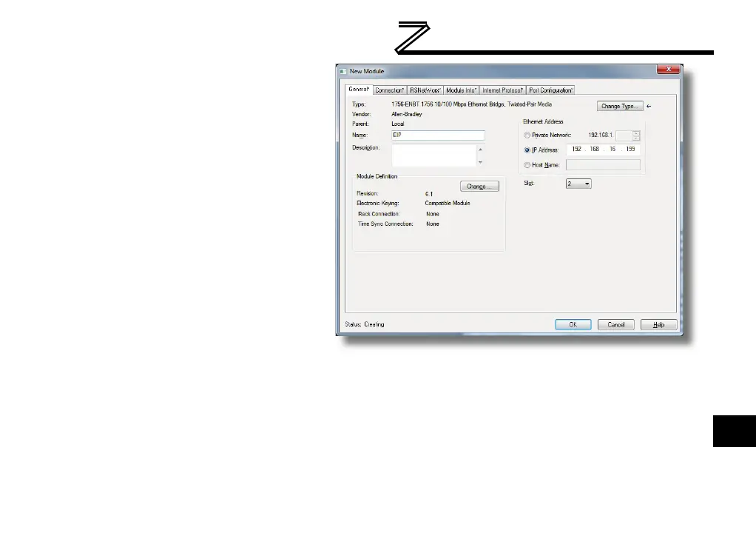Click the Allen-Bradley vendor text
Viewport: 756px width, 533px height.
(406, 114)
